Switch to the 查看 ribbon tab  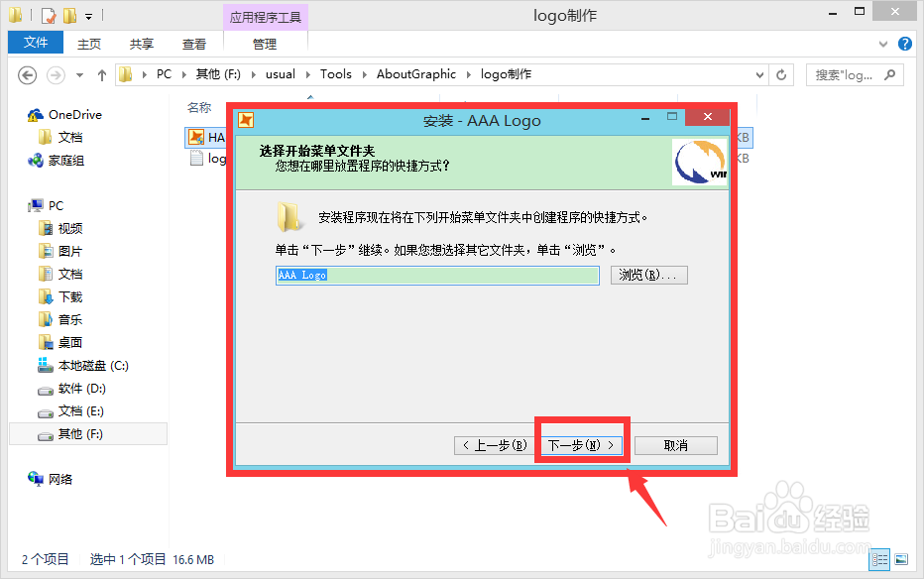[194, 45]
